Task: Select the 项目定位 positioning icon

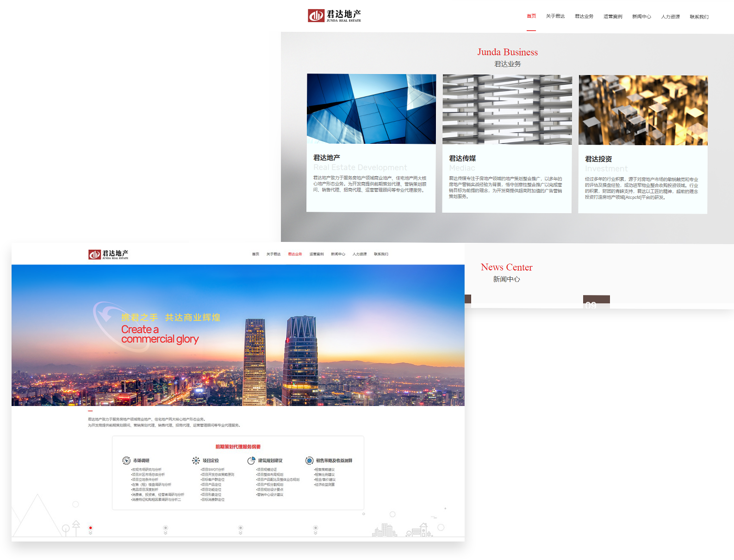Action: tap(196, 461)
